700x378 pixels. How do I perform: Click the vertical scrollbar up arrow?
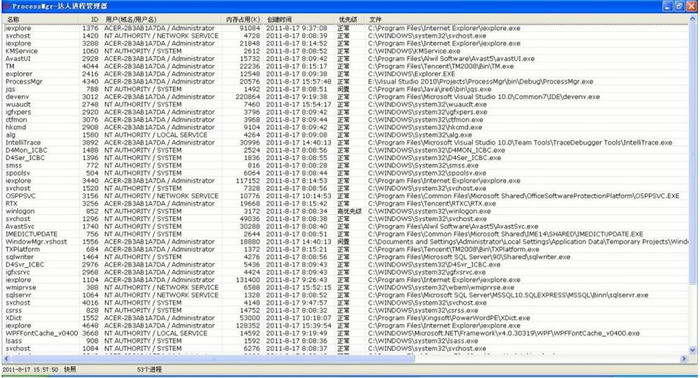pos(693,20)
